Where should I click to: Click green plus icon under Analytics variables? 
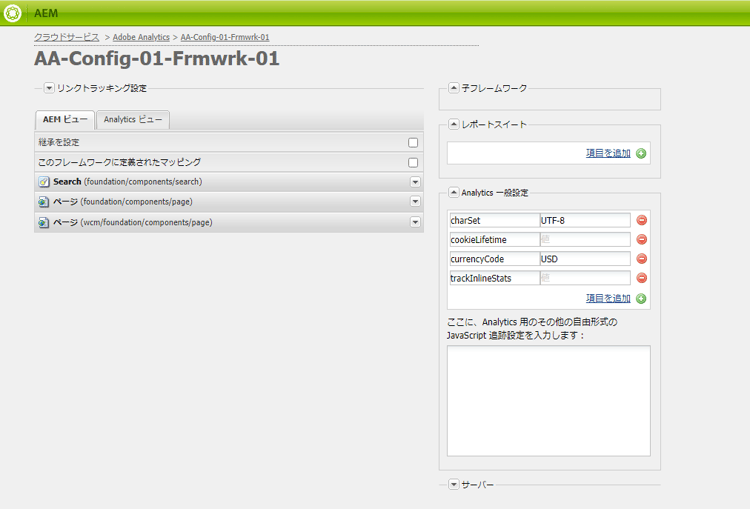641,299
